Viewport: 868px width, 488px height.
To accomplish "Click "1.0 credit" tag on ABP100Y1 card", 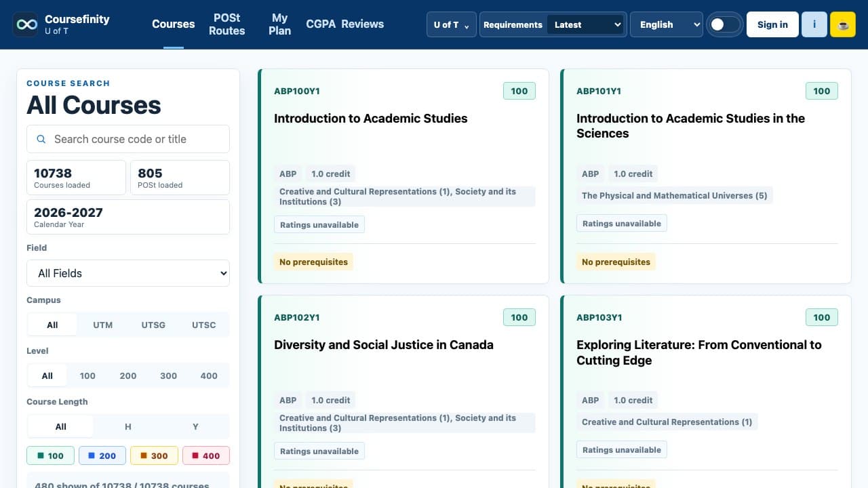I will [x=331, y=174].
